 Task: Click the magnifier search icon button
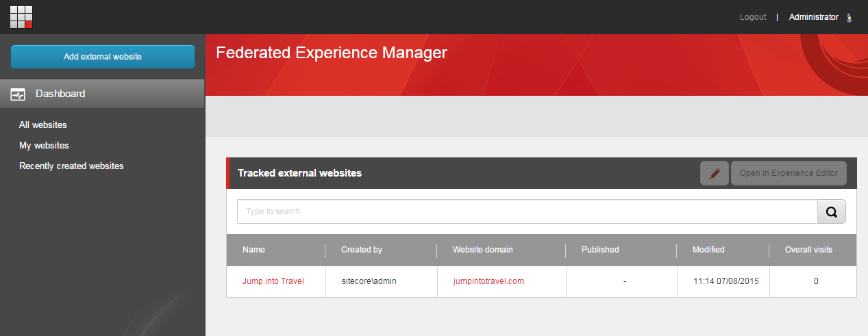(x=832, y=211)
